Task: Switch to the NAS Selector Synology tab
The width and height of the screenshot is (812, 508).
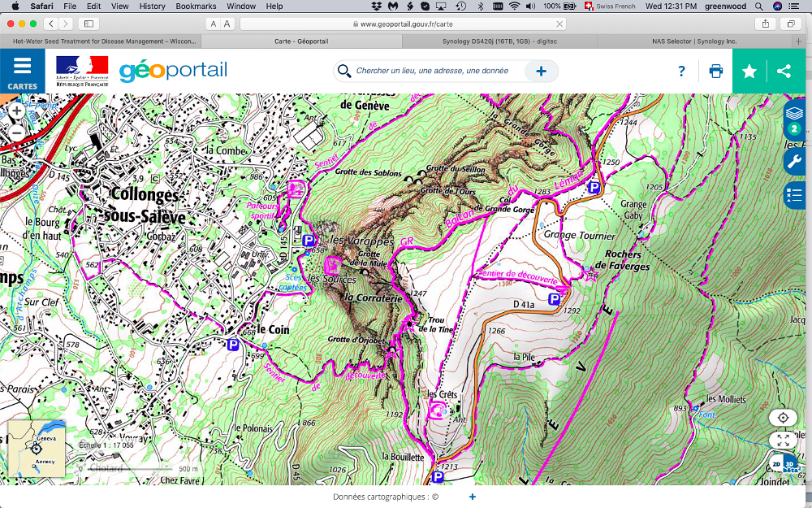Action: pos(693,41)
